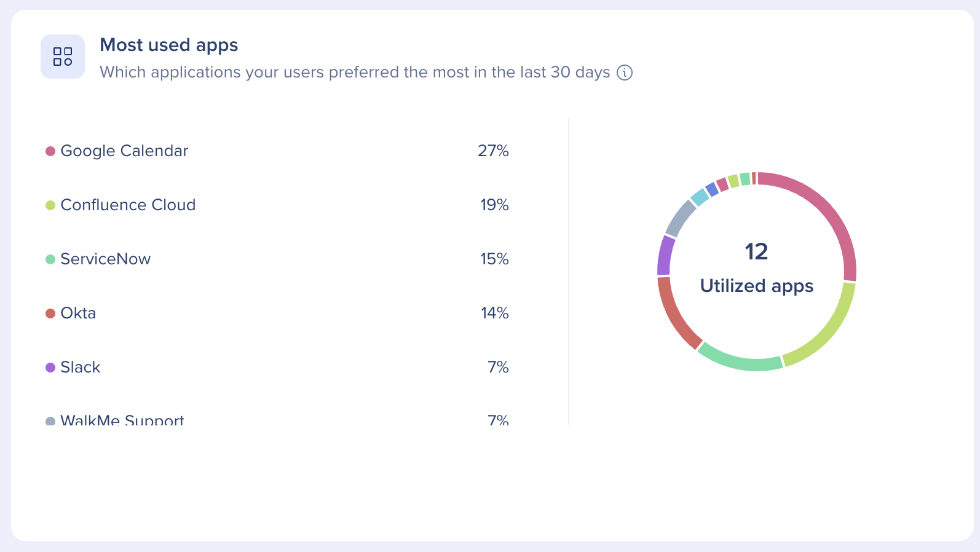Click the 19% value for Confluence Cloud

click(x=494, y=205)
